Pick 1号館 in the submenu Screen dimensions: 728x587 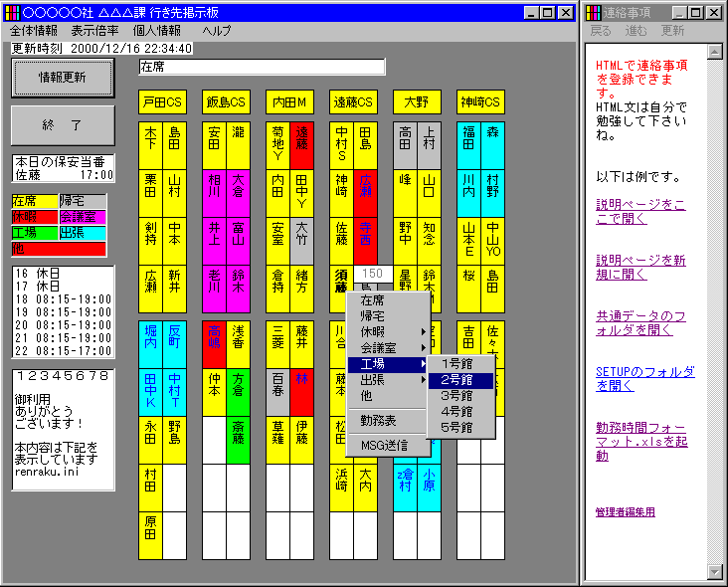[460, 364]
